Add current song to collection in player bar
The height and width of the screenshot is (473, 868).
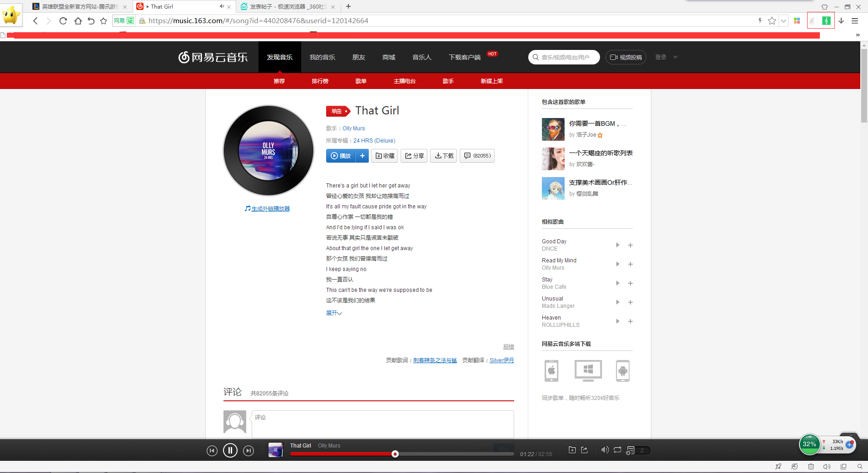coord(572,450)
